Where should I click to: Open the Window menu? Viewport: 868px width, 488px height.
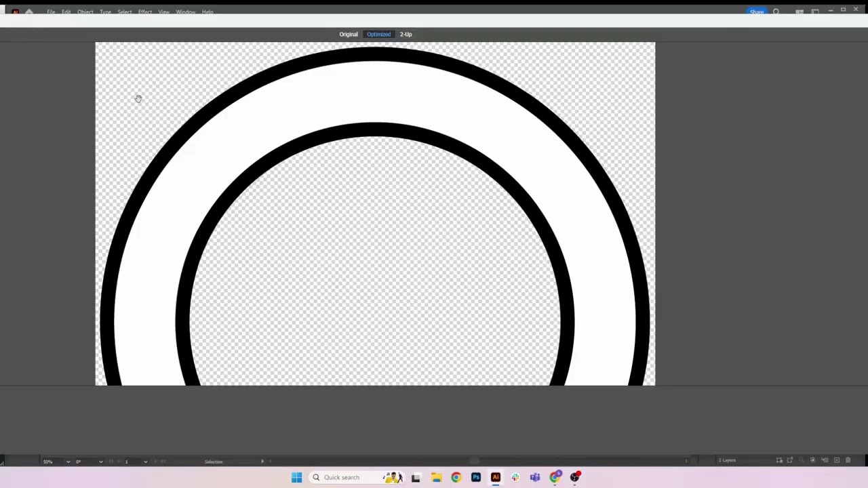185,12
